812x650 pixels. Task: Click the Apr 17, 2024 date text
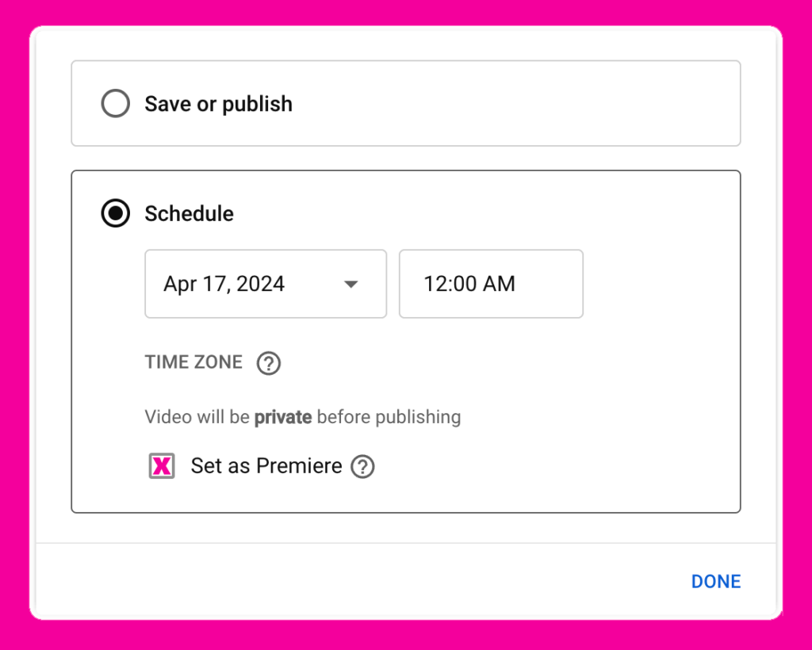(224, 284)
